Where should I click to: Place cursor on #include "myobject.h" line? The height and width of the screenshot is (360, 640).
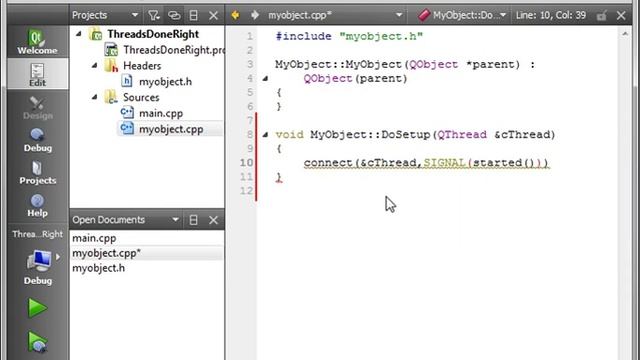tap(349, 36)
